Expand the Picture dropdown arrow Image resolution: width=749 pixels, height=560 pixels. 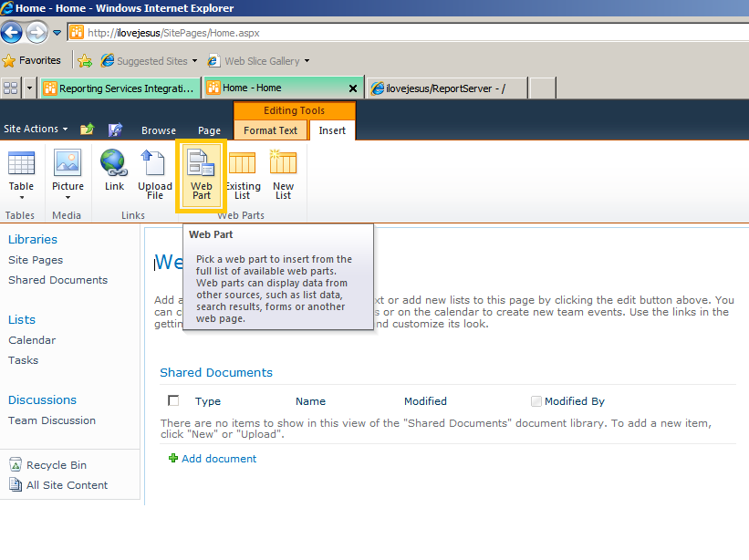tap(68, 197)
